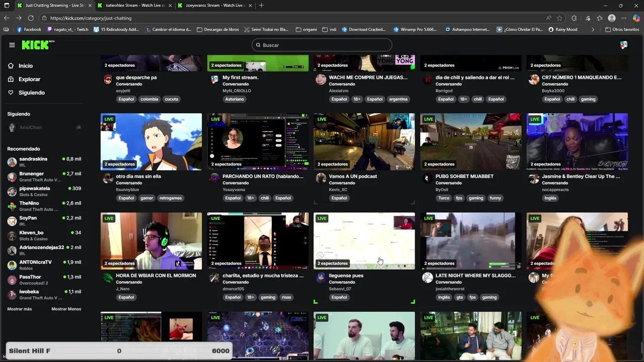Open the 'otro dia mas sin ella' stream thumbnail
The image size is (644, 362).
pyautogui.click(x=151, y=142)
